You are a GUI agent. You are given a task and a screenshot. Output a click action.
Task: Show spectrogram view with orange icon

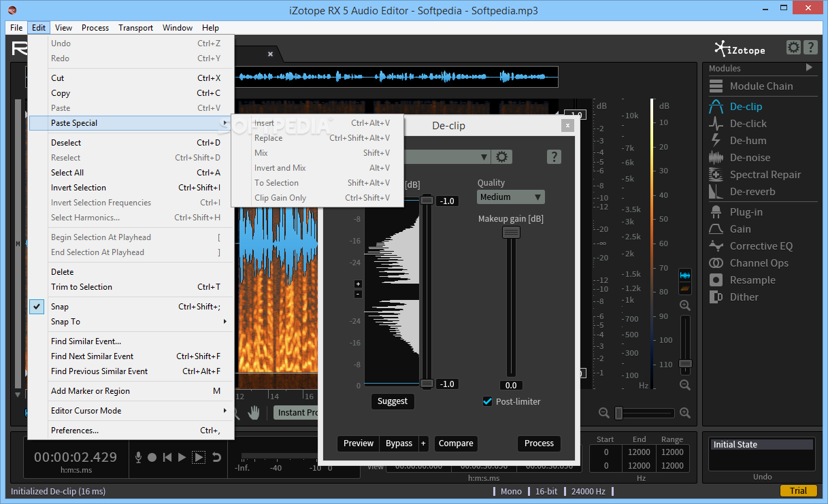point(685,288)
